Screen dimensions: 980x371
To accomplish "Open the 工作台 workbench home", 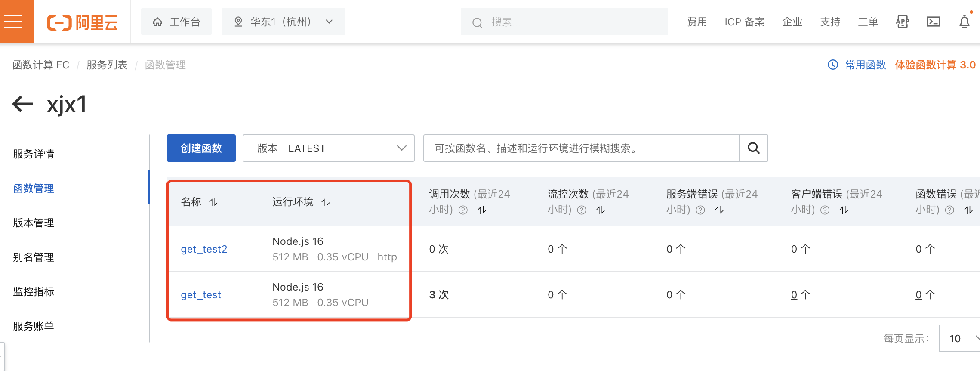I will [x=176, y=22].
